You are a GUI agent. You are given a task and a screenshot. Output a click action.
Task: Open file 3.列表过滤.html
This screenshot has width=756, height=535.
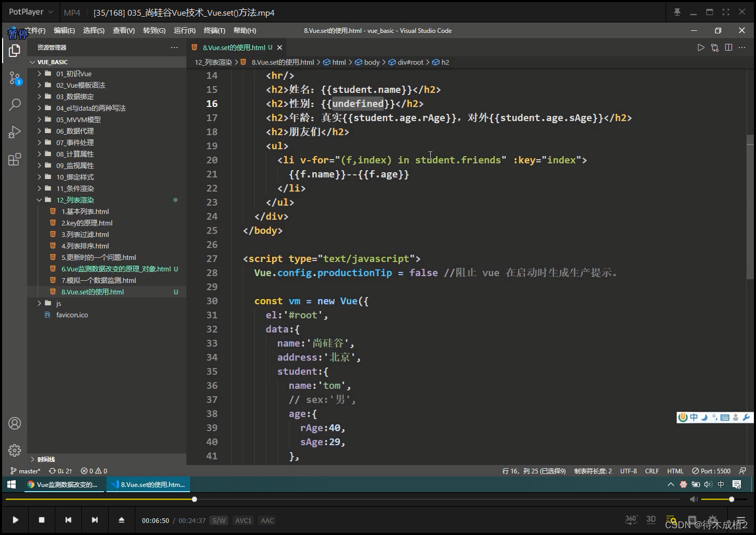107,234
